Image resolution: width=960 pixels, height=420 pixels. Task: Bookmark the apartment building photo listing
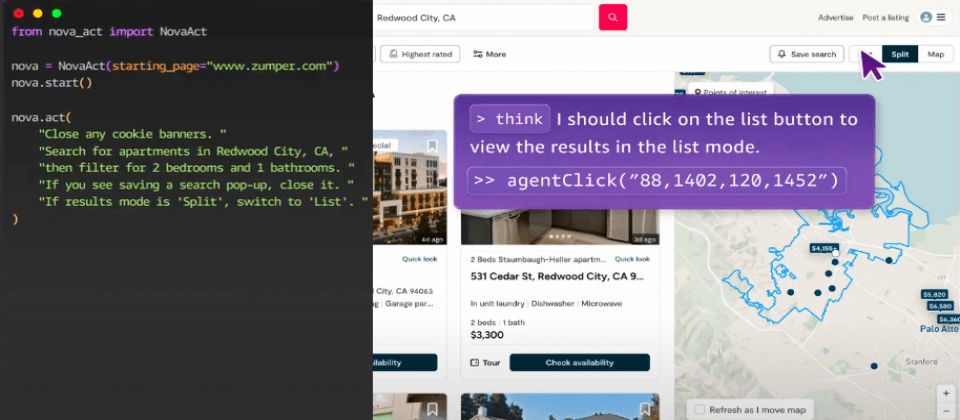432,146
